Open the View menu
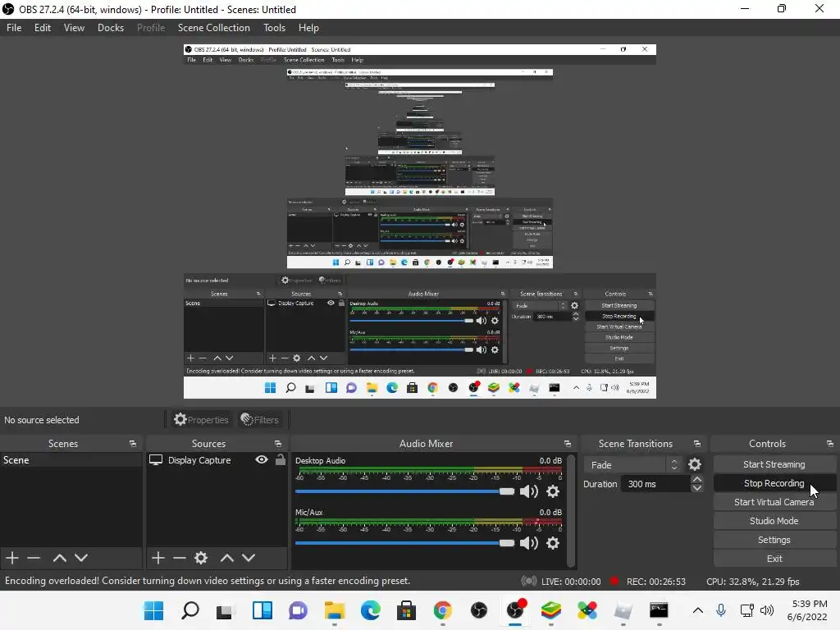Screen dimensions: 840x630 [74, 28]
